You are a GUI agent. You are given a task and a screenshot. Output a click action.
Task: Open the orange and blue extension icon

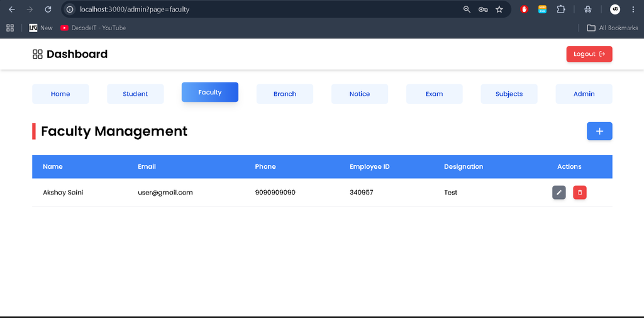(x=543, y=9)
